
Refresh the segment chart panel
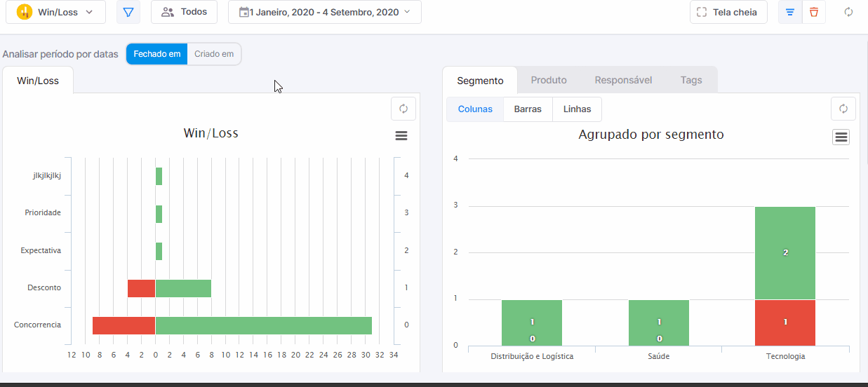pos(843,109)
